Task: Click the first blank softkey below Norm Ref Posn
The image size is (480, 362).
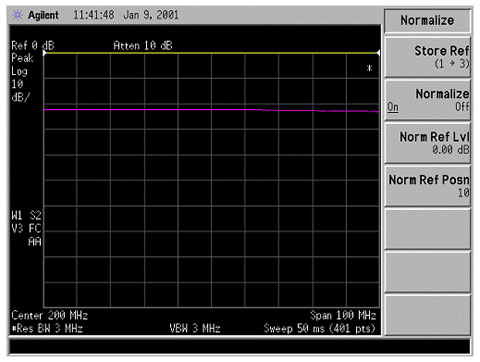Action: [428, 229]
